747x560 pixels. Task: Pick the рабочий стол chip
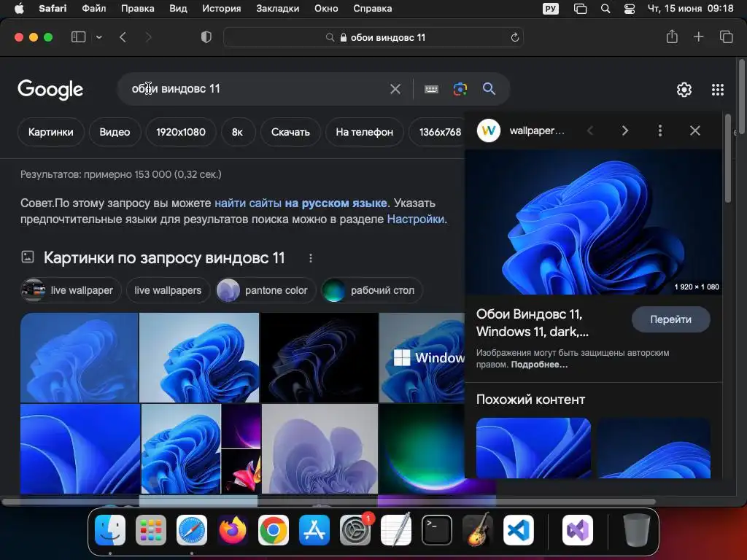(x=372, y=290)
